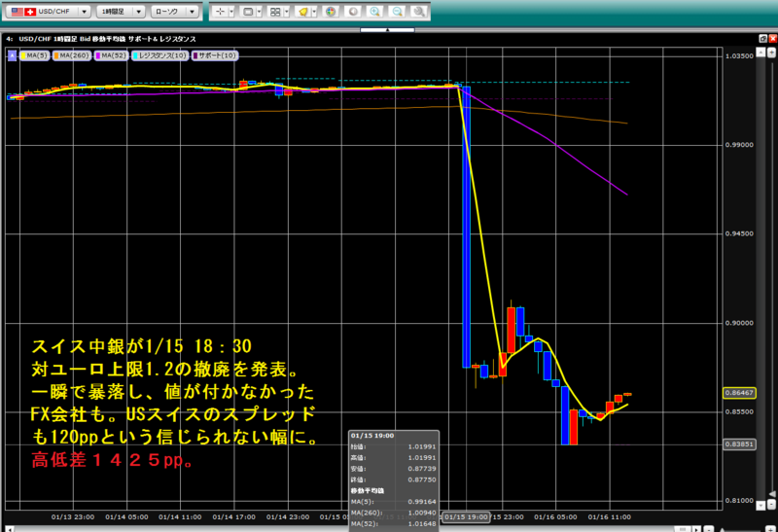
Task: Click the price scale scroll down arrow
Action: click(760, 506)
